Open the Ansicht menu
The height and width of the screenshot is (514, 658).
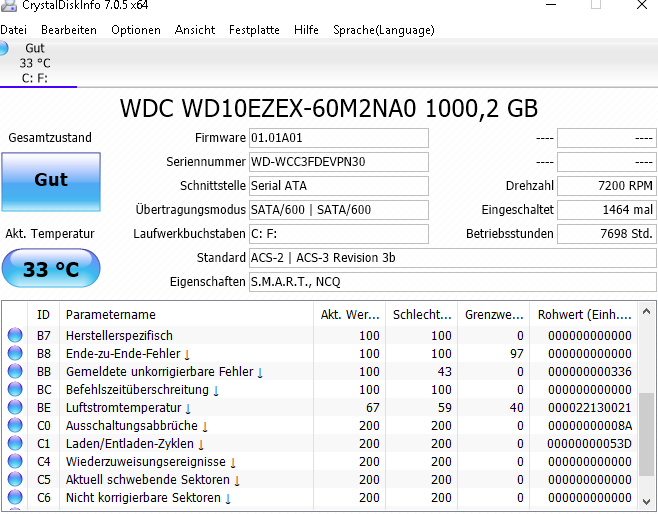click(195, 30)
